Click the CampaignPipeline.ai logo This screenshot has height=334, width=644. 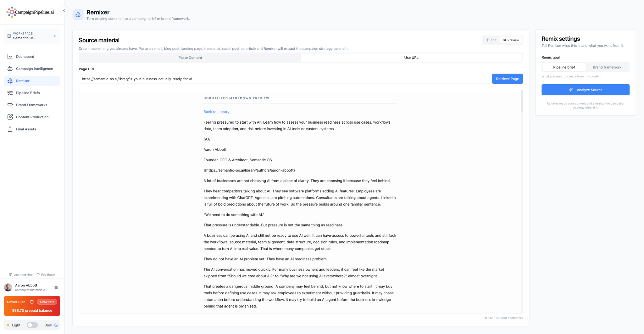click(30, 12)
